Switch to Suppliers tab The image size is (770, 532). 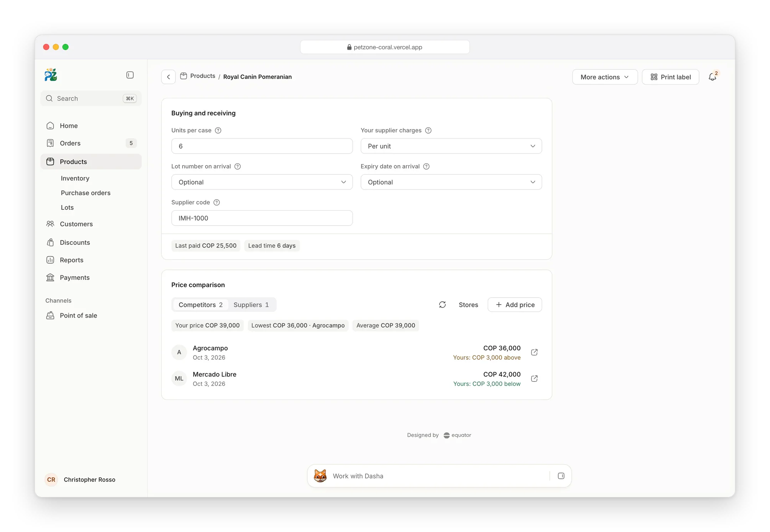pos(251,305)
